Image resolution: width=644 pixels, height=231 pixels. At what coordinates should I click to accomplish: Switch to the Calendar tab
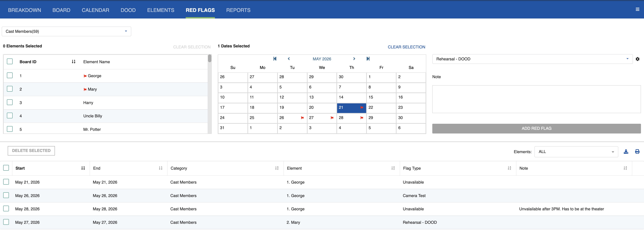tap(95, 10)
